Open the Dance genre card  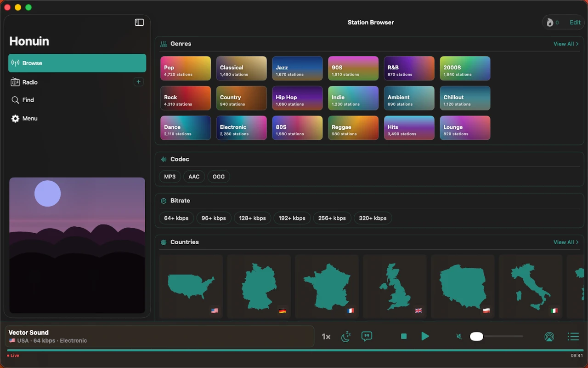point(186,128)
